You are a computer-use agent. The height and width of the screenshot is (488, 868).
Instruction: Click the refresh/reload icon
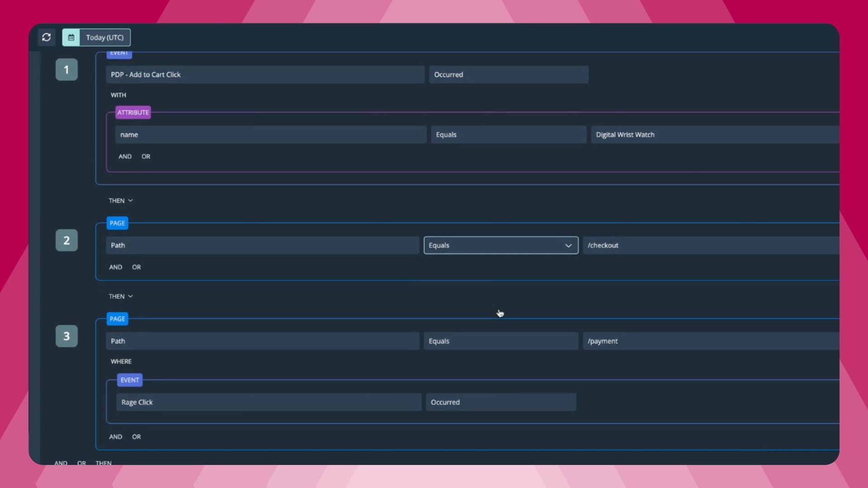pos(46,38)
